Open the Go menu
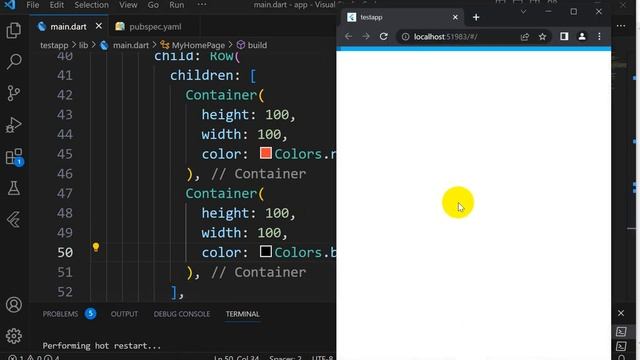The image size is (640, 360). click(153, 5)
